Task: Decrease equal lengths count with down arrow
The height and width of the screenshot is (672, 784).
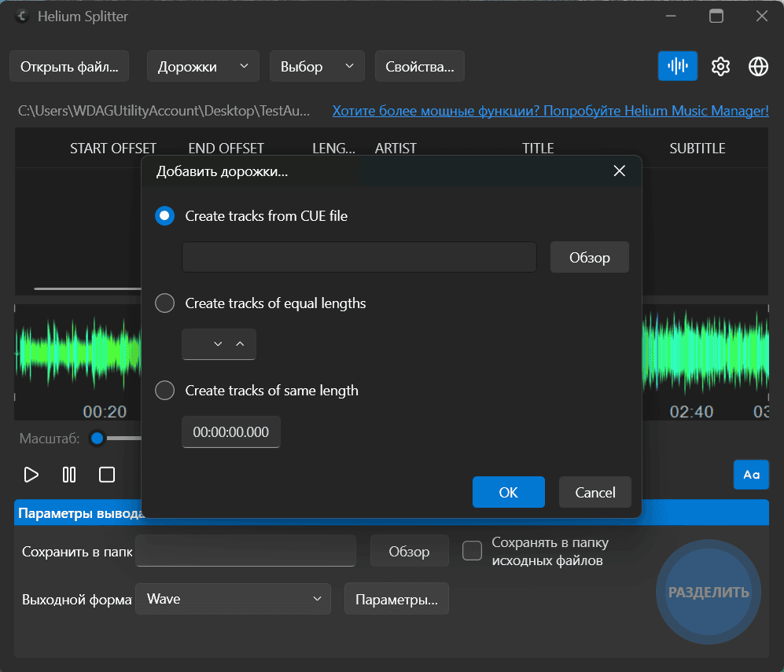Action: coord(218,343)
